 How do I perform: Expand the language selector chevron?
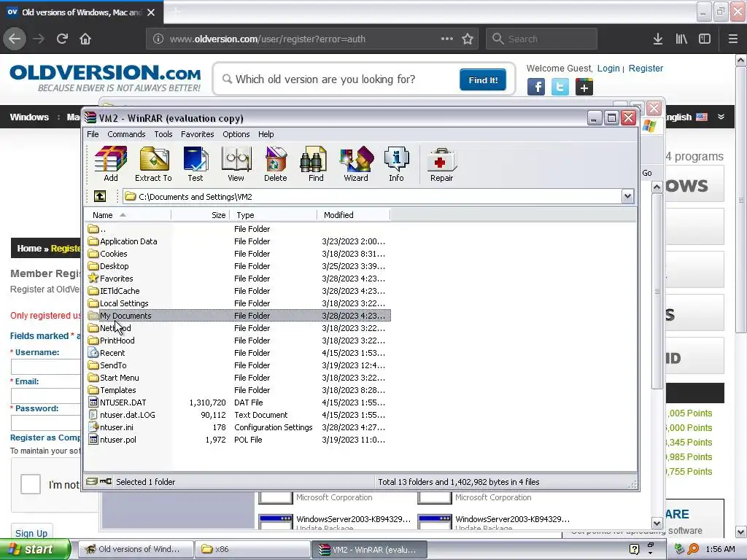point(721,117)
